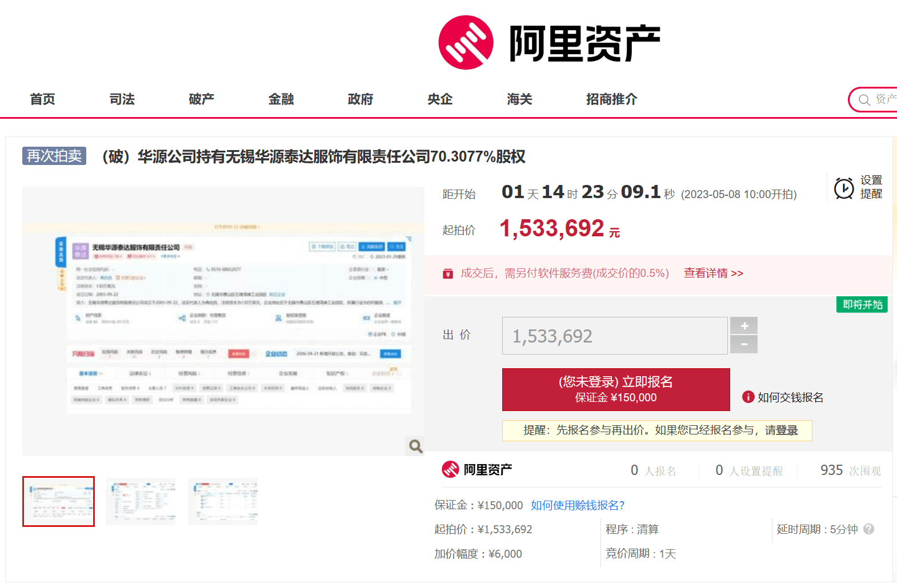This screenshot has width=897, height=588.
Task: Increase bid with the plus button
Action: tap(744, 325)
